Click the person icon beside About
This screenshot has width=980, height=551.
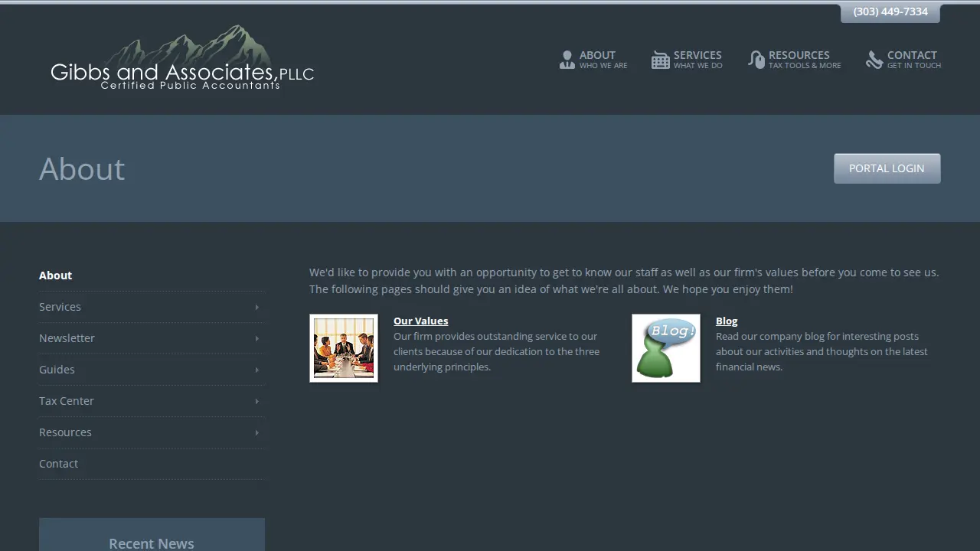[x=567, y=60]
